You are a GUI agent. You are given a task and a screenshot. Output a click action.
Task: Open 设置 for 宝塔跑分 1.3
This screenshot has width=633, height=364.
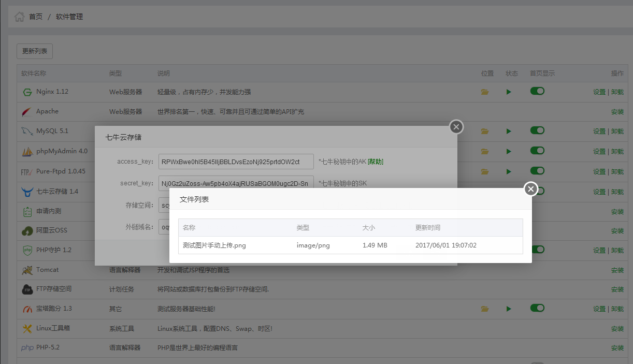[599, 309]
